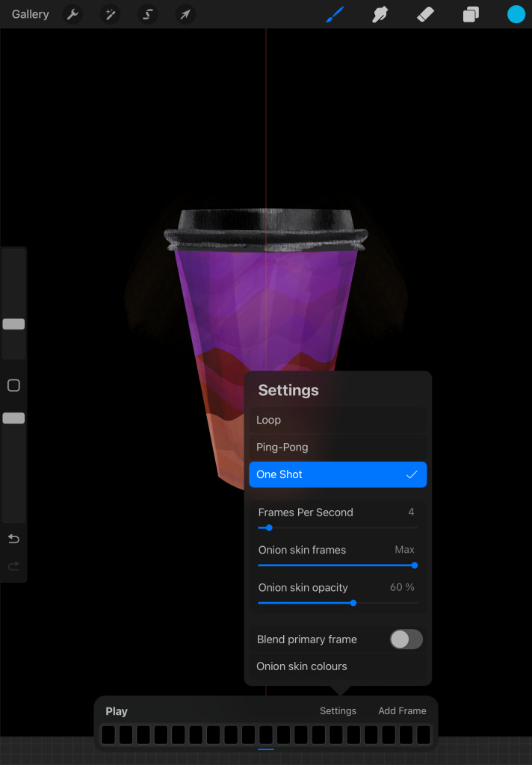Click the Onion skin opacity 60 % value

[402, 587]
